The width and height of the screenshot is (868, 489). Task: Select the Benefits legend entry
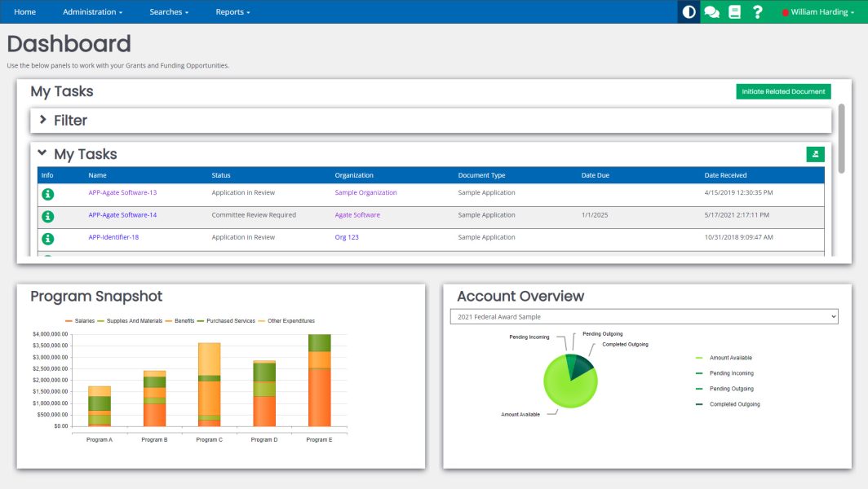click(185, 320)
